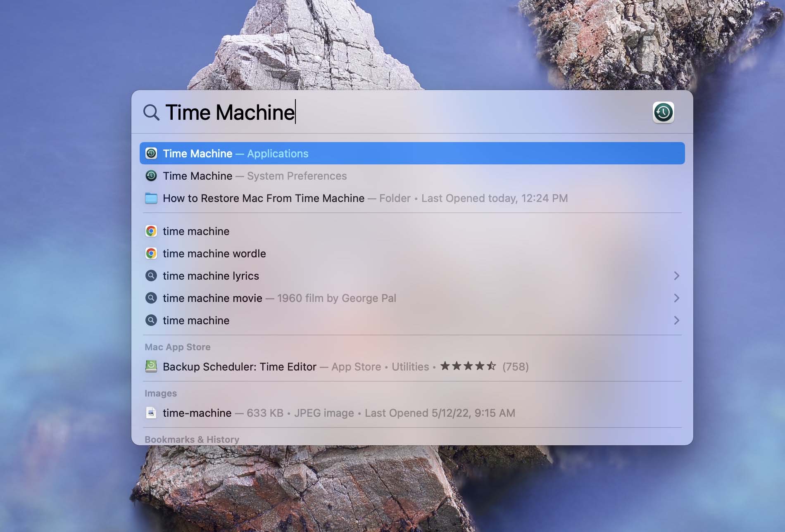Open the time-machine JPEG image result
Screen dimensions: 785x532
197,413
